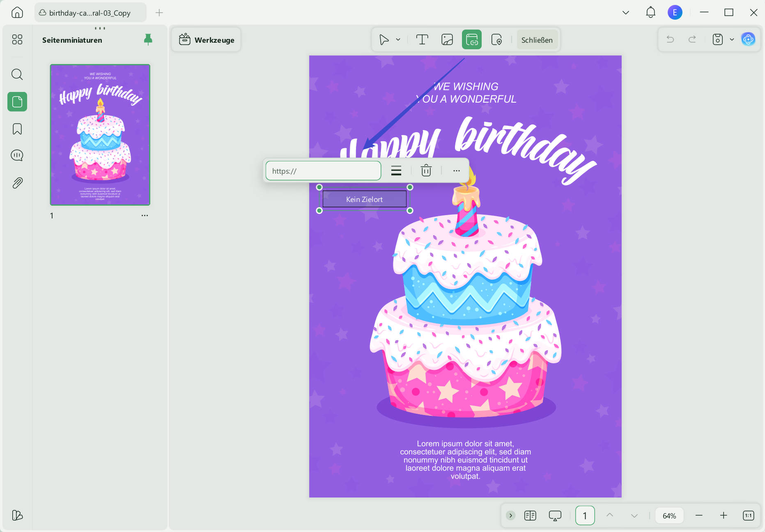Toggle the page thumbnails sidebar button
This screenshot has height=532, width=765.
coord(17,102)
